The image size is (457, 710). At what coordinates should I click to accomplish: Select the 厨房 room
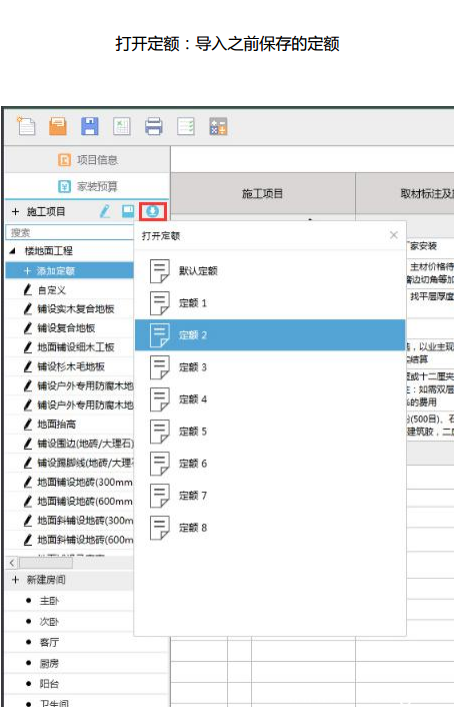(x=49, y=663)
